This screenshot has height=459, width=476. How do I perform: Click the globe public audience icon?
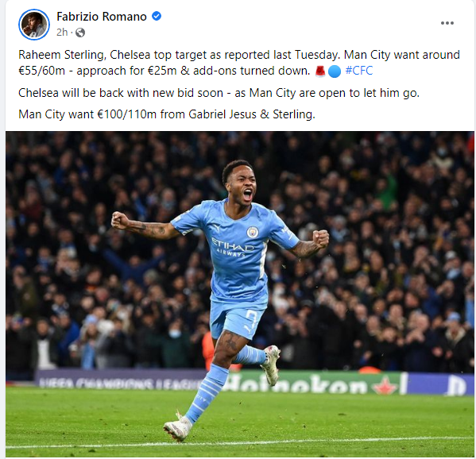click(x=80, y=33)
